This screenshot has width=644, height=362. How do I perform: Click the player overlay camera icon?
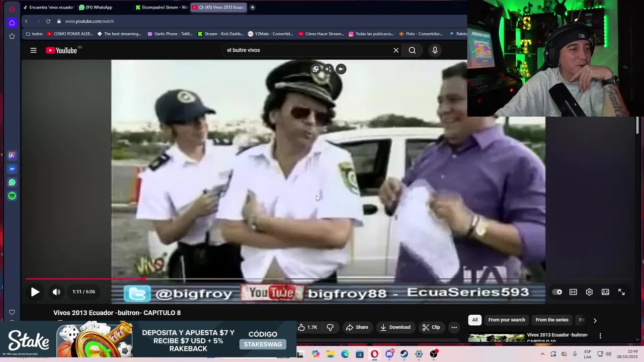click(341, 69)
